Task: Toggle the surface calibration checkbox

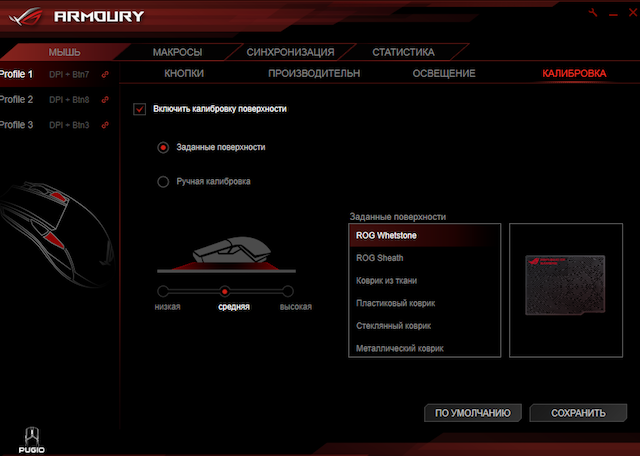Action: tap(140, 109)
